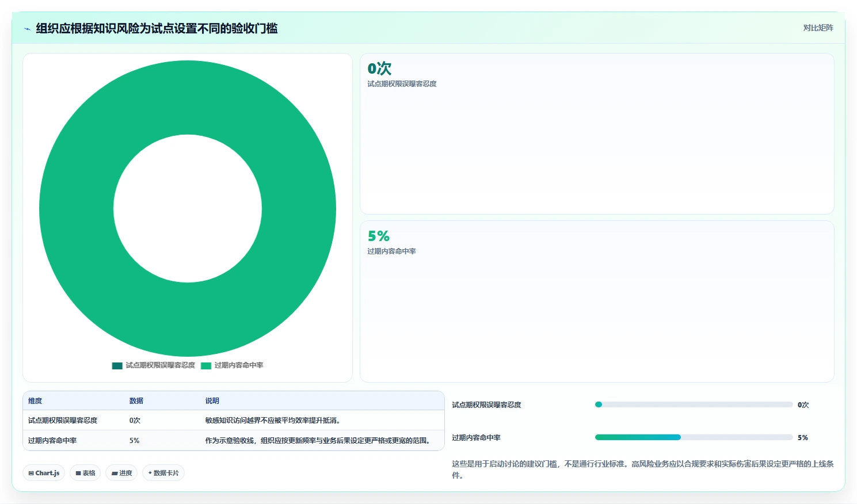Click the 试点期权限误曝容忍度 caption in the top data card
This screenshot has height=504, width=857.
[402, 84]
